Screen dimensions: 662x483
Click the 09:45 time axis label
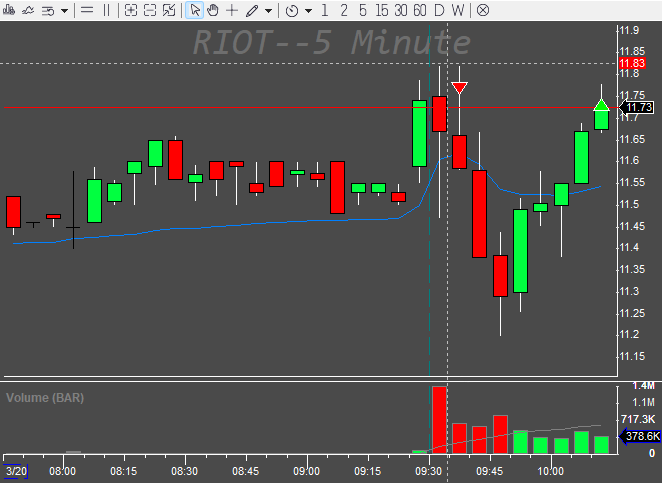[490, 471]
